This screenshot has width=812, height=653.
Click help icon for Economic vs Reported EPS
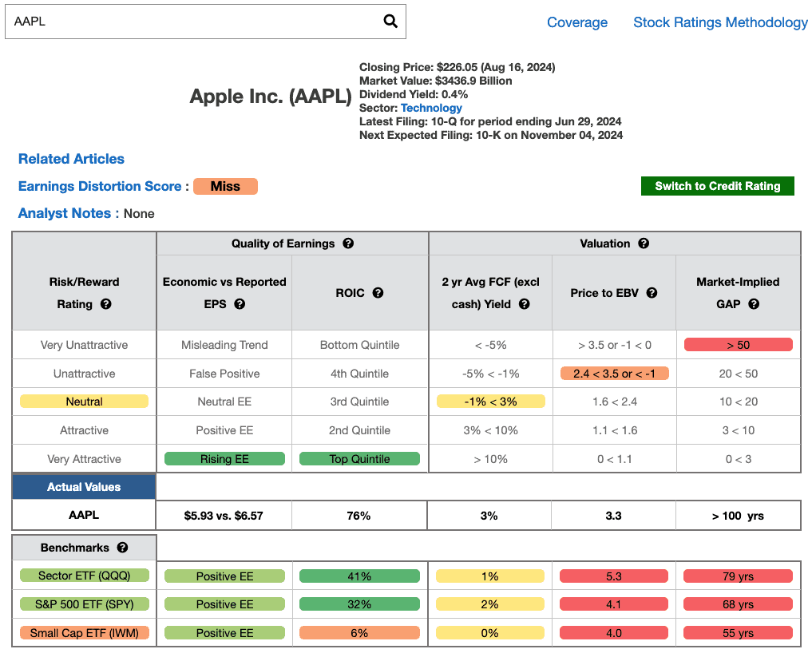(x=240, y=304)
